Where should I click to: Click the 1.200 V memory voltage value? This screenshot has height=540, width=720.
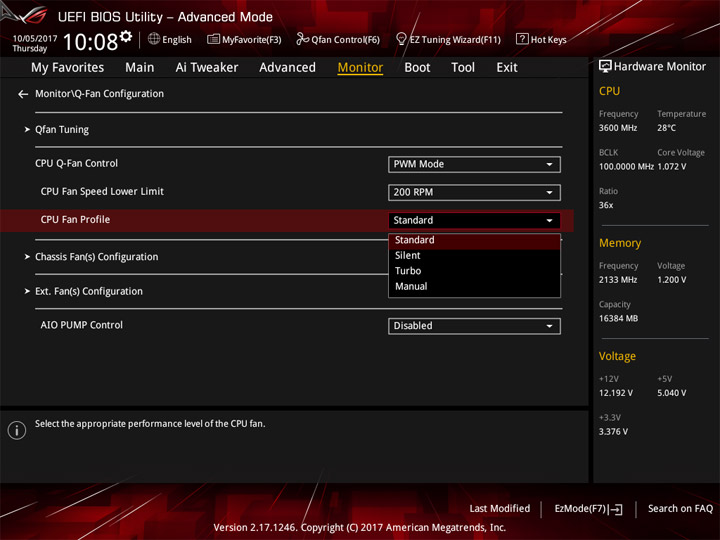click(672, 280)
